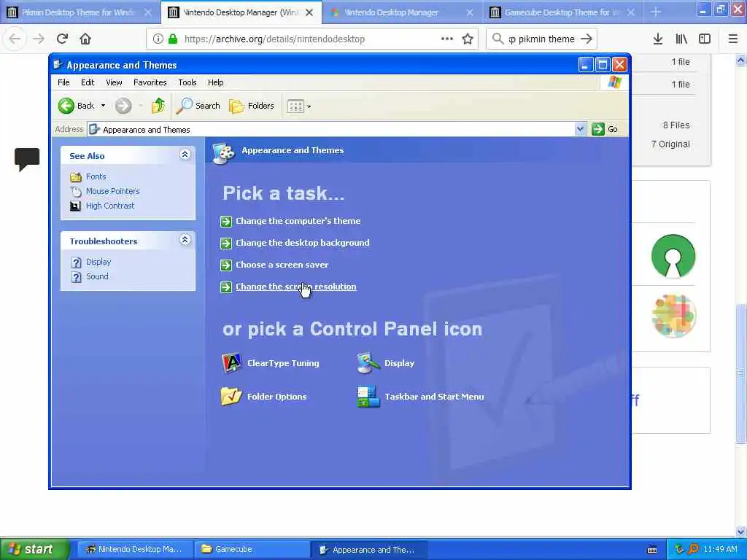
Task: Click the green open-source logo thumbnail
Action: pyautogui.click(x=673, y=256)
